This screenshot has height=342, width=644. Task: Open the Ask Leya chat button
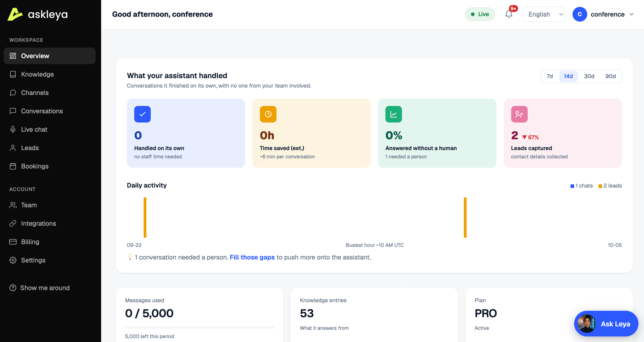click(x=606, y=324)
